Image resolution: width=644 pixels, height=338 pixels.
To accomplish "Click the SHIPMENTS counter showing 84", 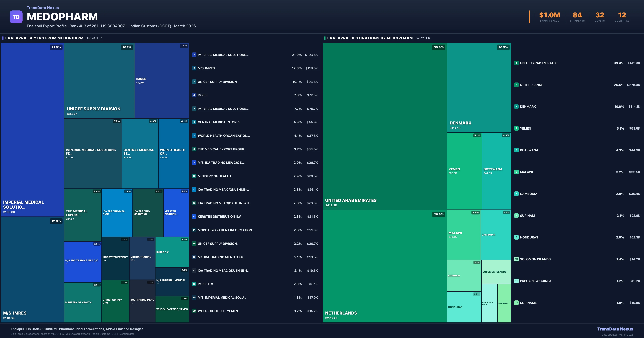I will click(577, 16).
